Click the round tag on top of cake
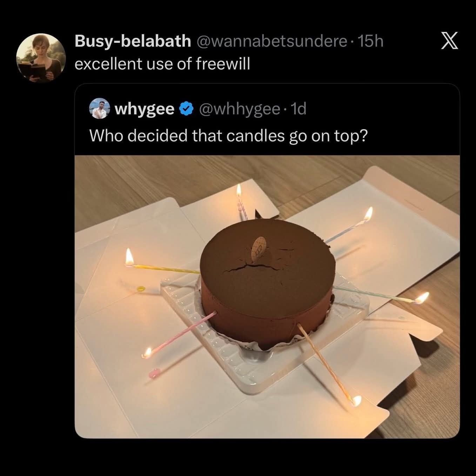The height and width of the screenshot is (476, 476). pos(259,249)
